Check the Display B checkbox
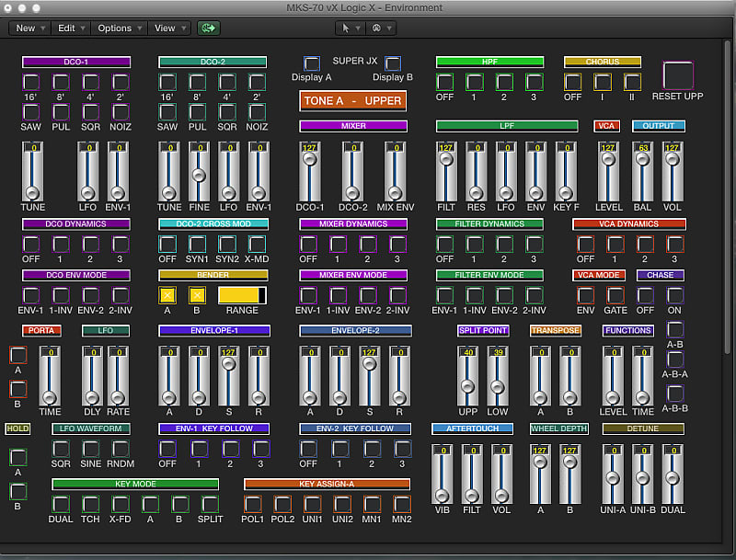 point(394,64)
